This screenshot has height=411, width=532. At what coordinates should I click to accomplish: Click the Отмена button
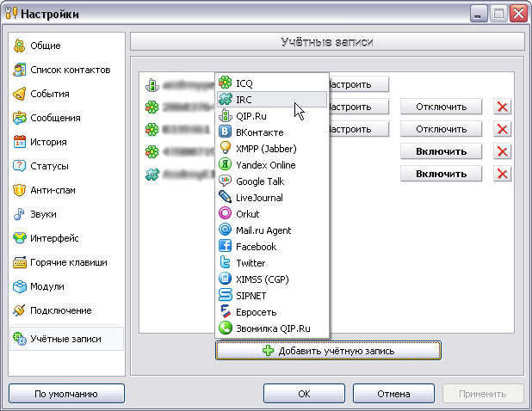click(x=393, y=394)
